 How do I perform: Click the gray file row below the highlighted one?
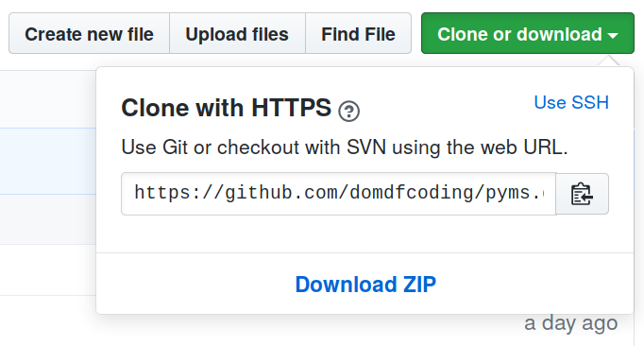pos(48,219)
